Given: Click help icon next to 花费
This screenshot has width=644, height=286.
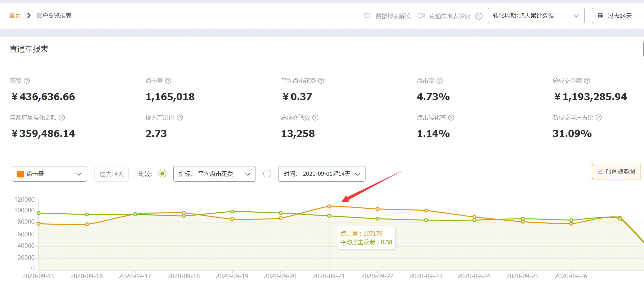Looking at the screenshot, I should click(x=27, y=81).
